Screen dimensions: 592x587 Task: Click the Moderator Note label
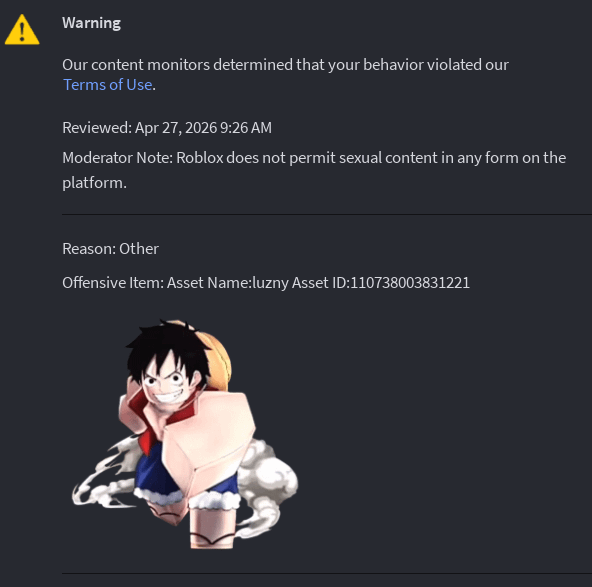click(x=117, y=158)
